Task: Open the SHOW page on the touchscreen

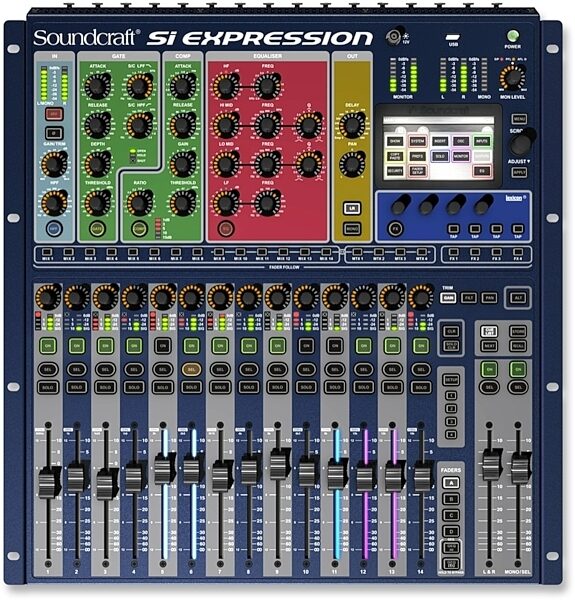Action: pyautogui.click(x=395, y=141)
